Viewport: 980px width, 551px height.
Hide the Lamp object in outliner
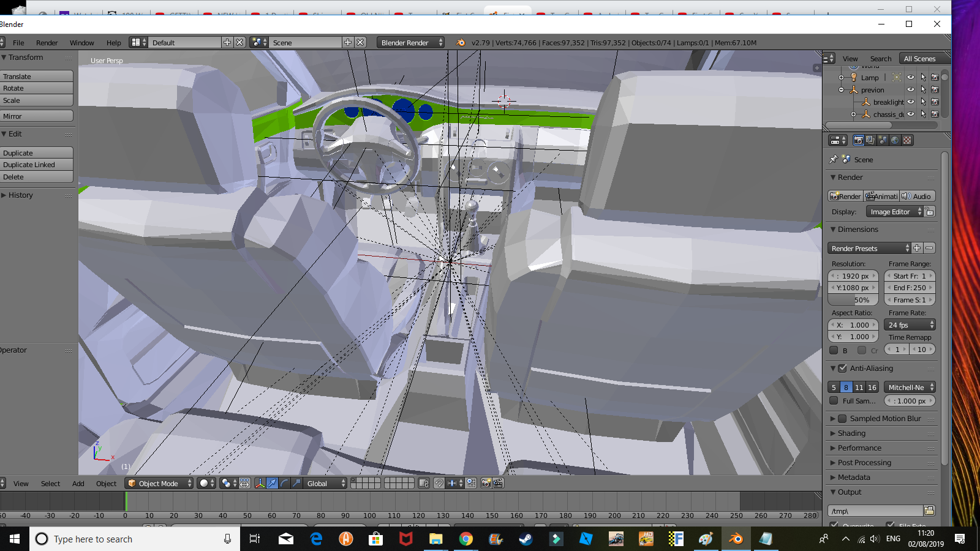(x=911, y=77)
